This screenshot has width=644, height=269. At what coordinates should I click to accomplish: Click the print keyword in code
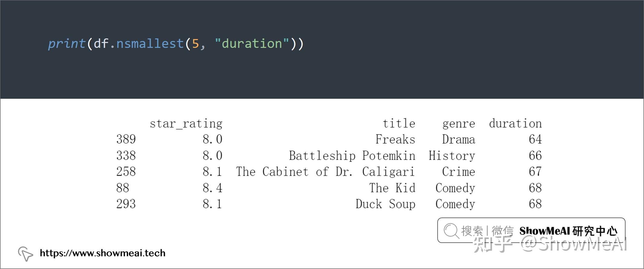67,44
